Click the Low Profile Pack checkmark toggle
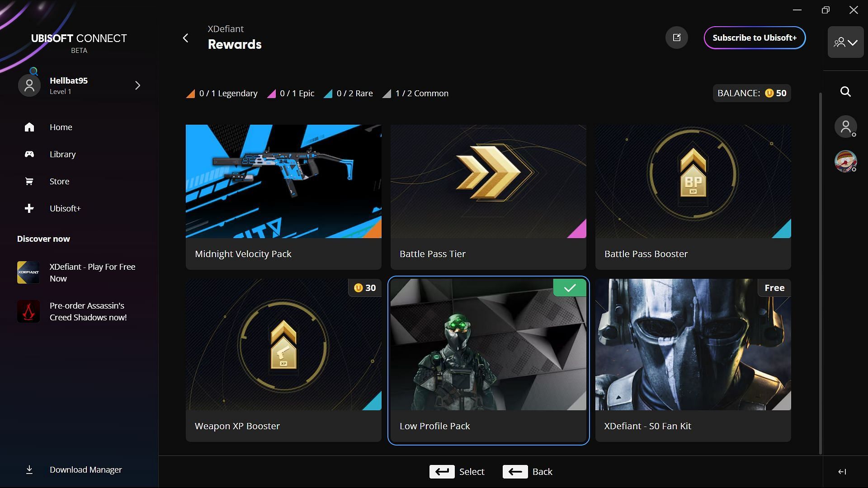Image resolution: width=868 pixels, height=488 pixels. point(568,288)
